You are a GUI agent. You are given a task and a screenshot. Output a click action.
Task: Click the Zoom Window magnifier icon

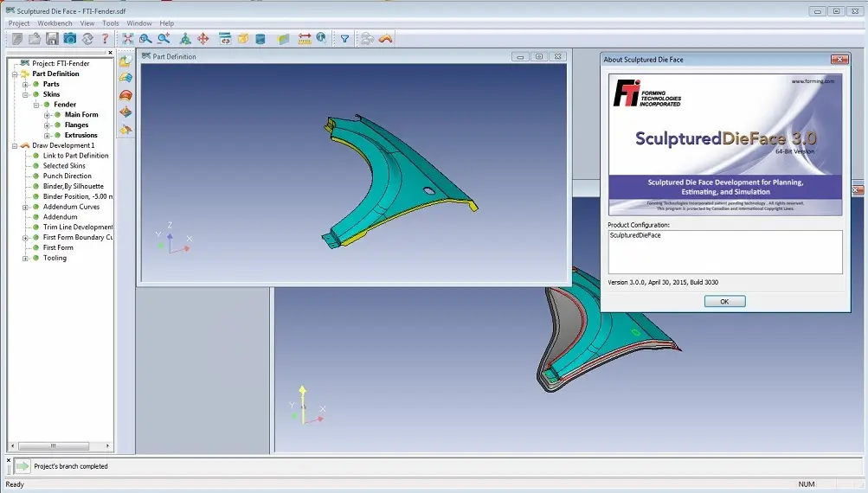coord(145,39)
